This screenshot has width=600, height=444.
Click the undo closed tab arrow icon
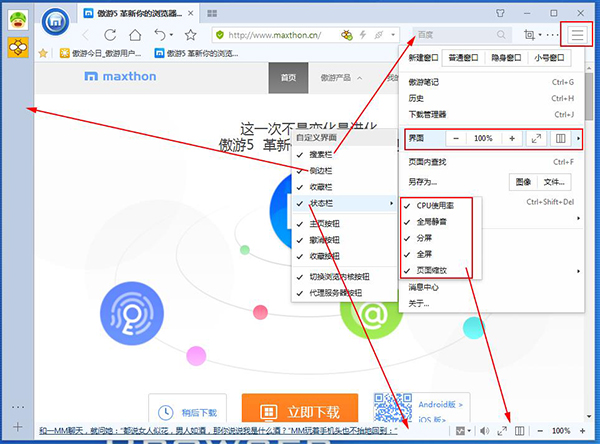pyautogui.click(x=160, y=35)
